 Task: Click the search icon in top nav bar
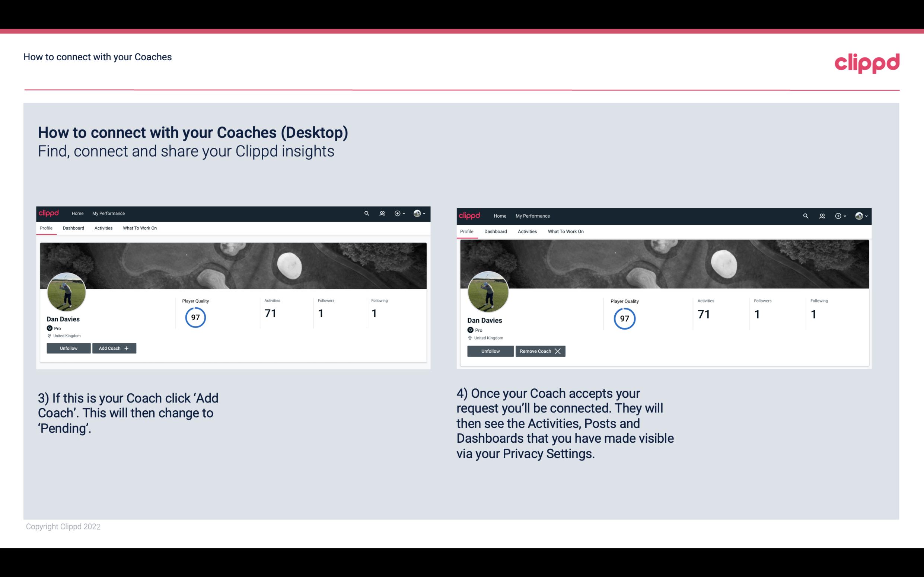(367, 214)
